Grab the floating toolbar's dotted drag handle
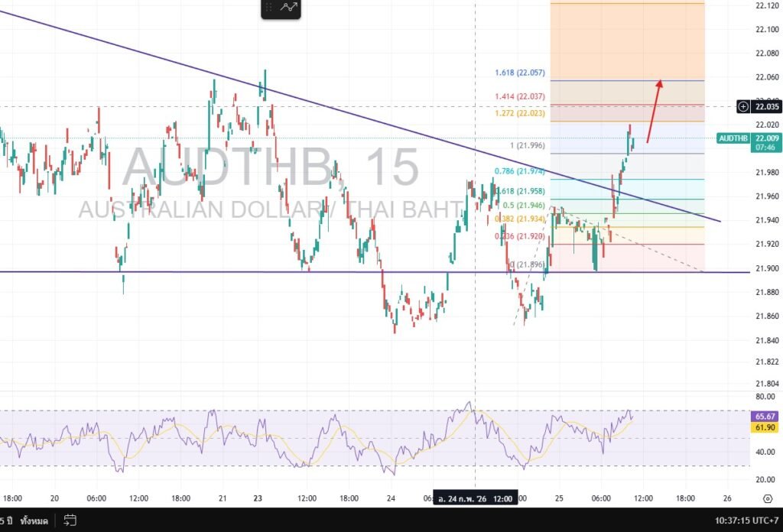This screenshot has height=532, width=783. point(270,8)
